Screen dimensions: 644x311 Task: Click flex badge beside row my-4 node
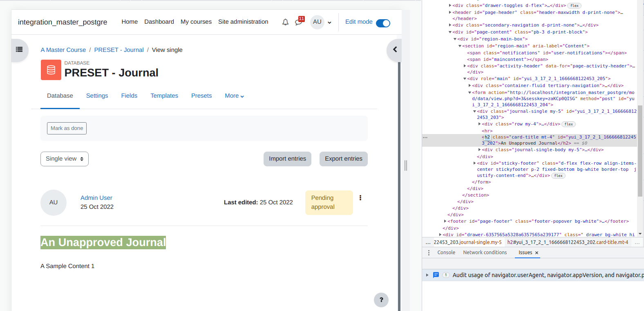click(x=569, y=124)
